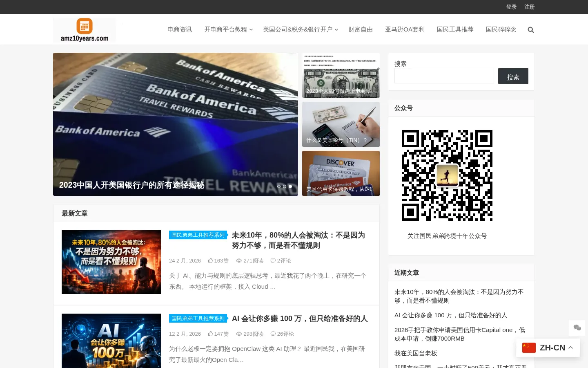Screen dimensions: 588x368
Task: Open the amz10years.com site logo
Action: coord(85,30)
